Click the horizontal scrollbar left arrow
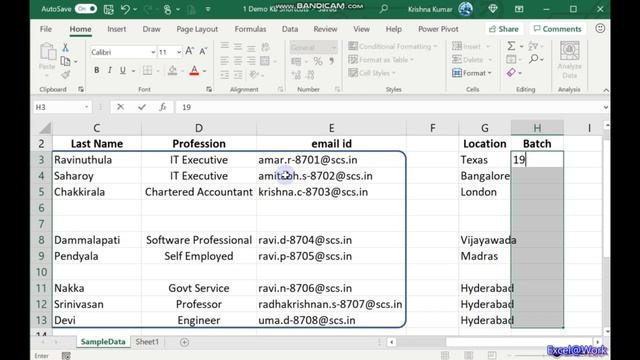This screenshot has width=640, height=360. (391, 342)
